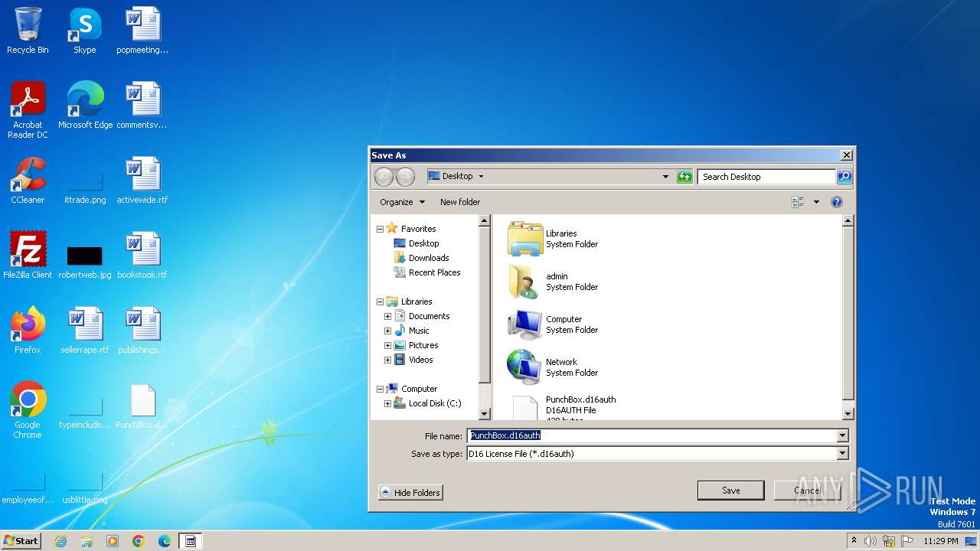Viewport: 980px width, 551px height.
Task: Show hidden system tray icons
Action: [x=854, y=541]
